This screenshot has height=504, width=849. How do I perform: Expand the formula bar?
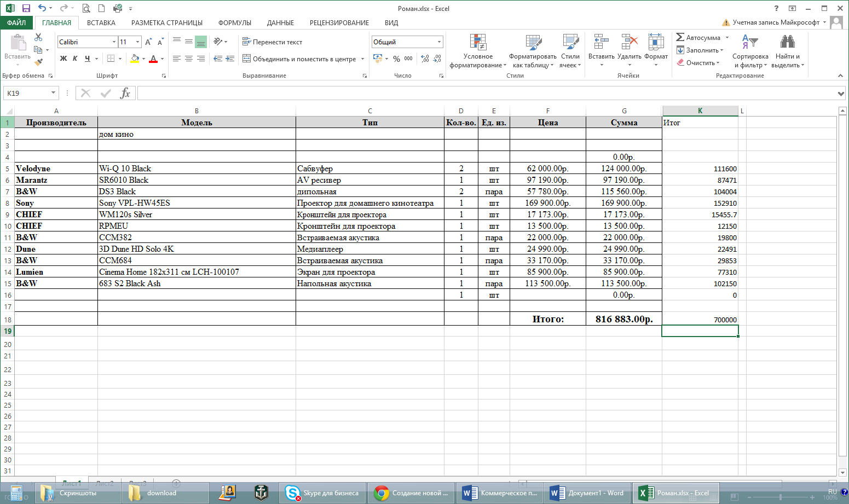pyautogui.click(x=841, y=94)
